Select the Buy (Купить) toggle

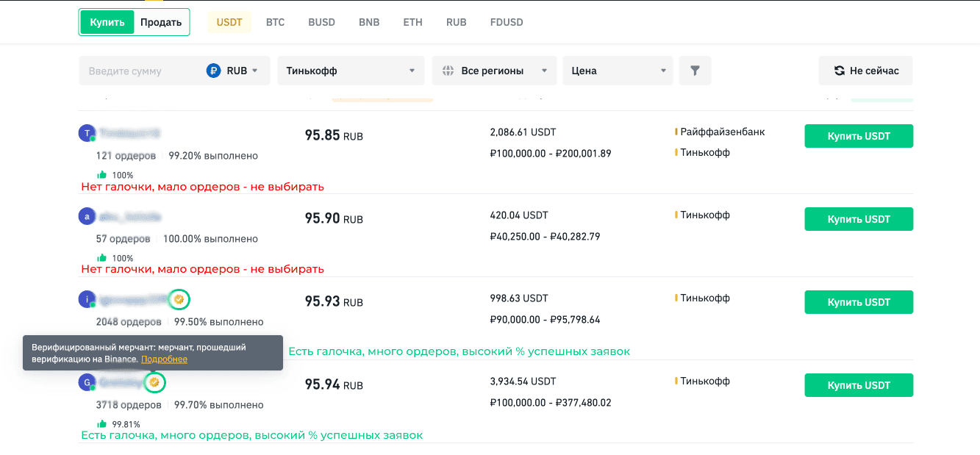coord(107,22)
